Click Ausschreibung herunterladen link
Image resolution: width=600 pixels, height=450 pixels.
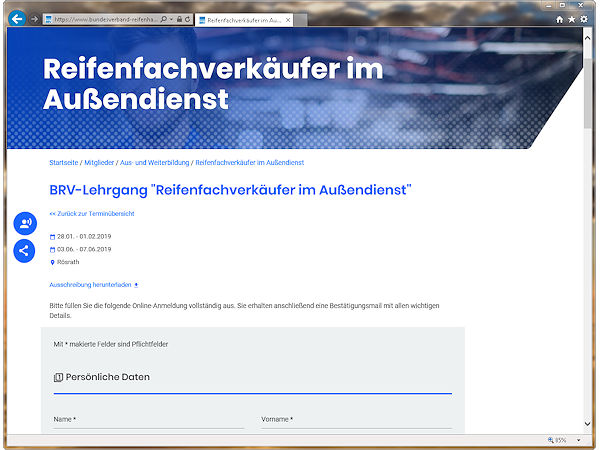click(x=90, y=285)
